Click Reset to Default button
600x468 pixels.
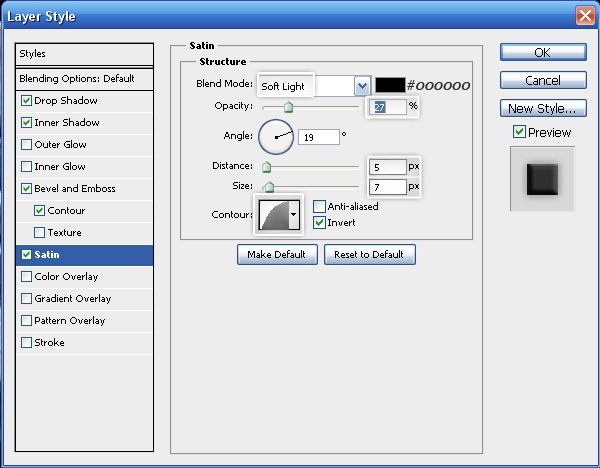pyautogui.click(x=369, y=255)
